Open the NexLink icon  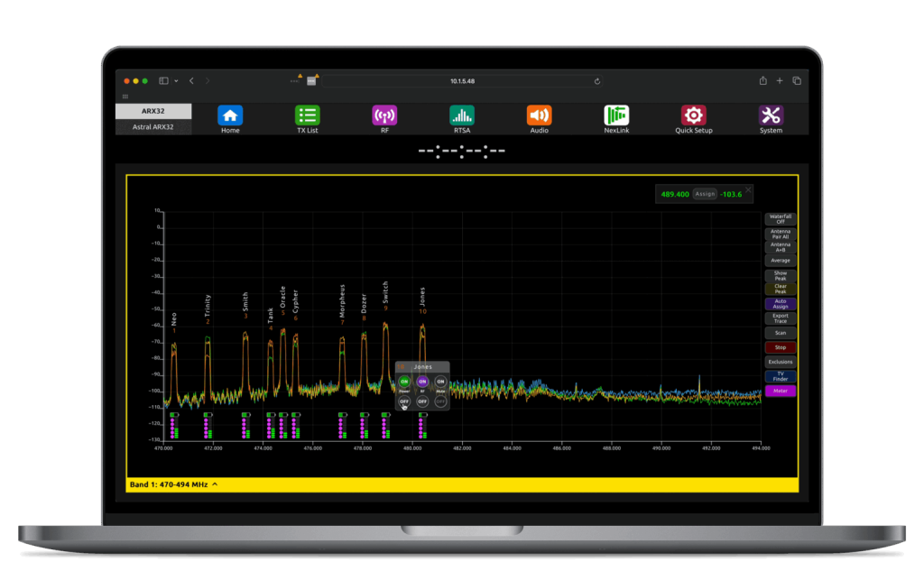616,115
